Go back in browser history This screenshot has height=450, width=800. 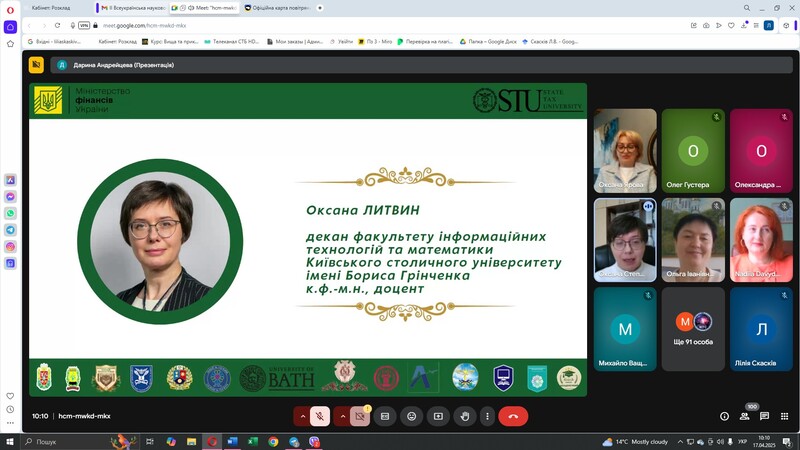pos(30,26)
